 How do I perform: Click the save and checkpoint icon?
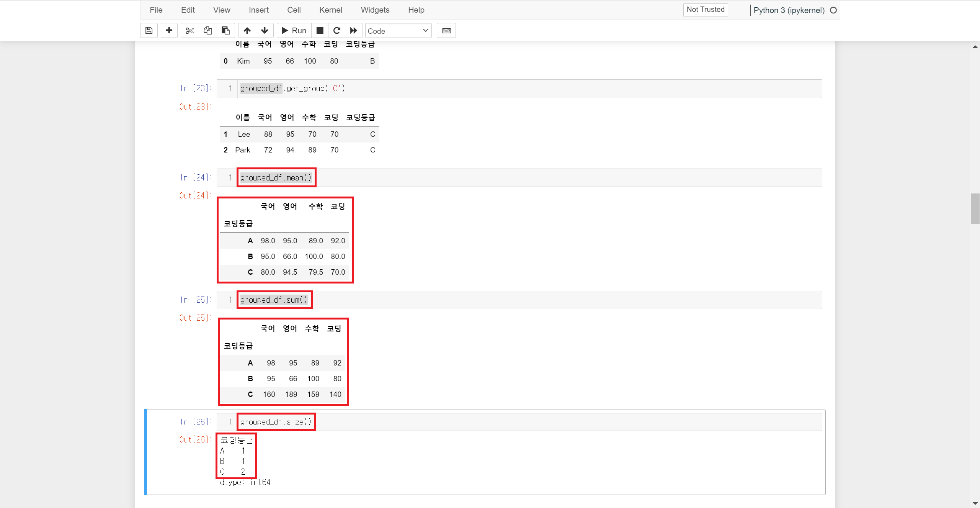click(x=149, y=31)
